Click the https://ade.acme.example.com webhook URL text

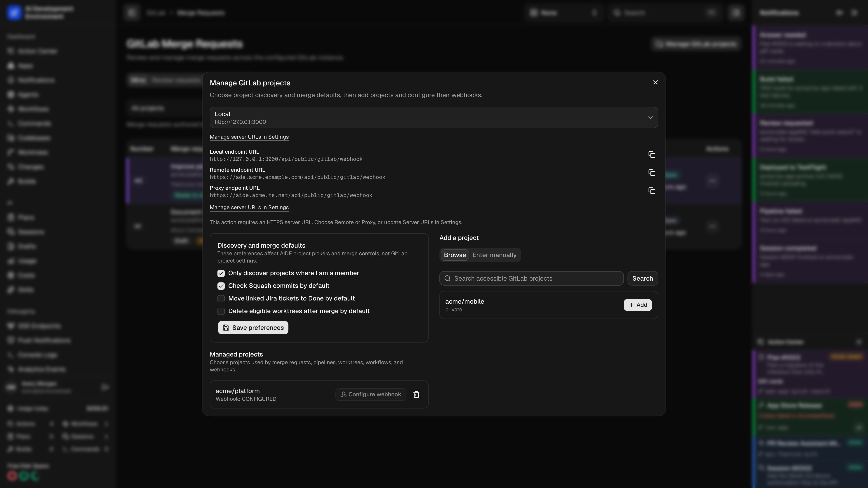tap(297, 177)
